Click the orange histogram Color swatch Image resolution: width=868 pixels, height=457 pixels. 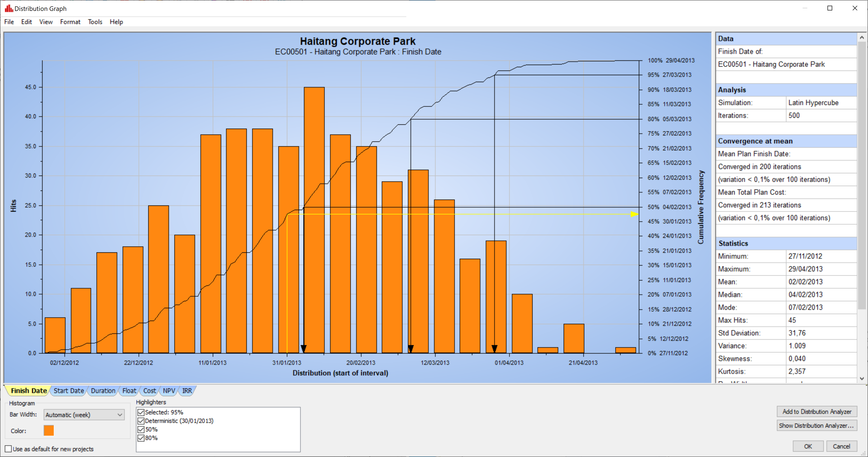coord(49,431)
